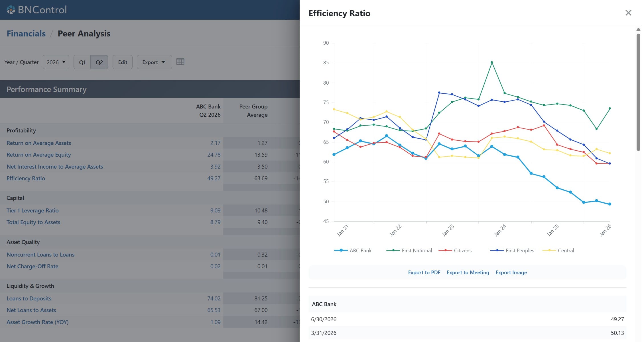Open Return on Average Equity metric
Viewport: 644px width, 342px height.
[39, 155]
